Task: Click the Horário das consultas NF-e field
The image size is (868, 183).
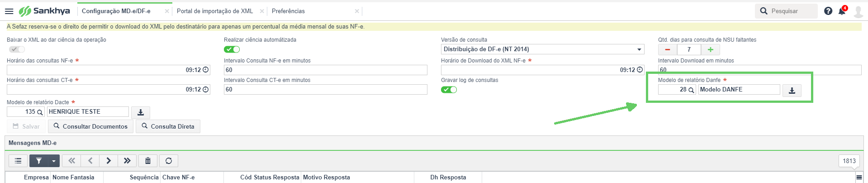Action: (109, 70)
